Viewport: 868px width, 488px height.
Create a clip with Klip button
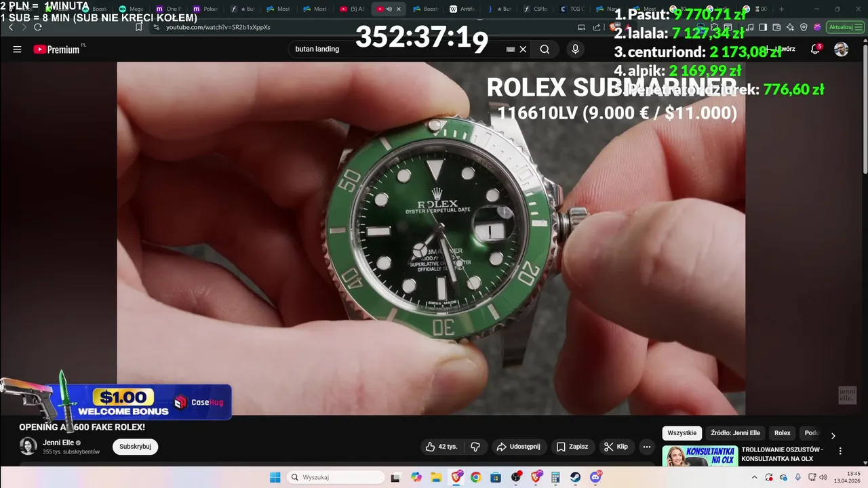click(x=616, y=447)
